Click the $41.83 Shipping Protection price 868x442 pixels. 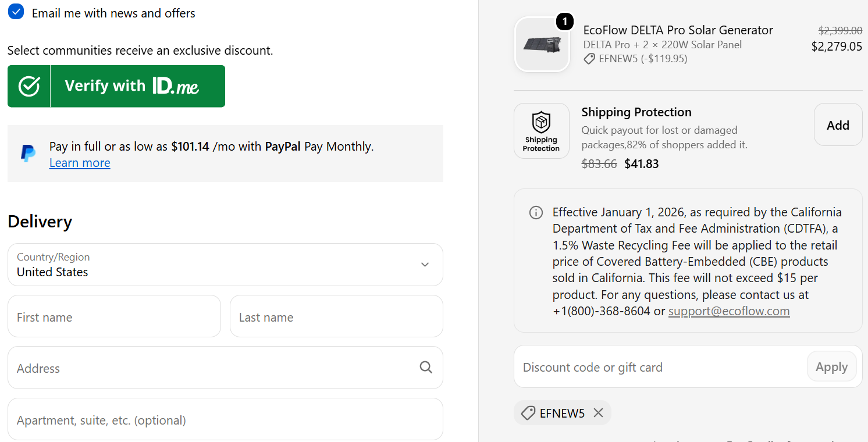click(x=642, y=164)
